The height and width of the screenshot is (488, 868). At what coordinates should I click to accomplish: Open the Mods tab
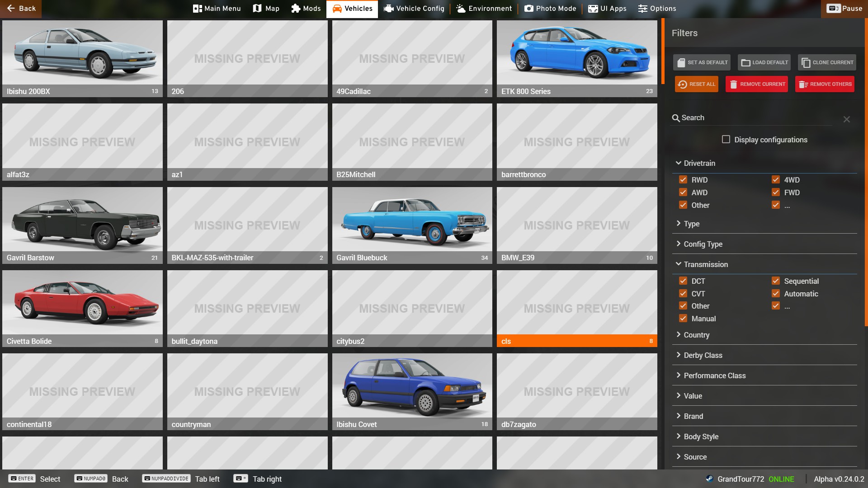306,9
